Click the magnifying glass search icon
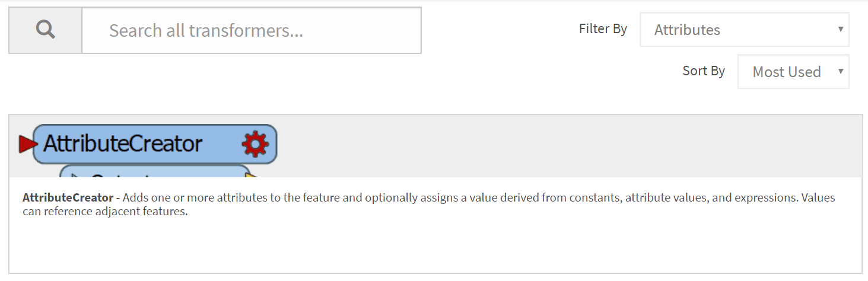Viewport: 868px width, 281px height. (45, 30)
